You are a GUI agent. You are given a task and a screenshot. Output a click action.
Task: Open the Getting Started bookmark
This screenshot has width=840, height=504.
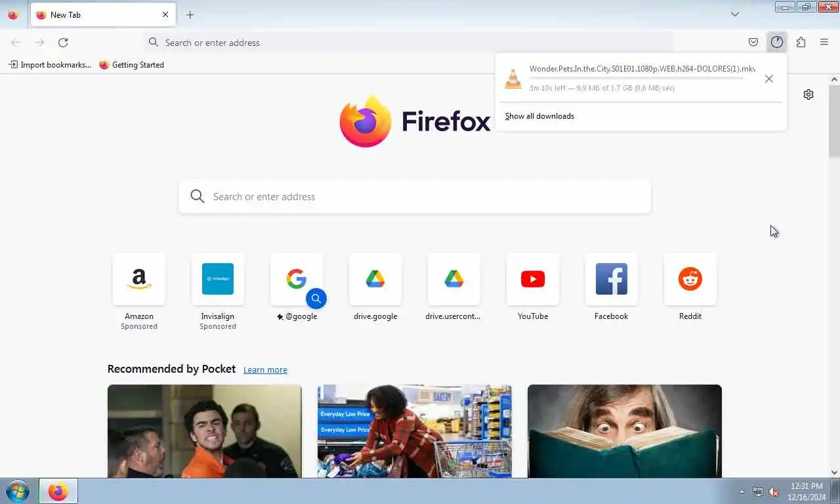tap(131, 65)
